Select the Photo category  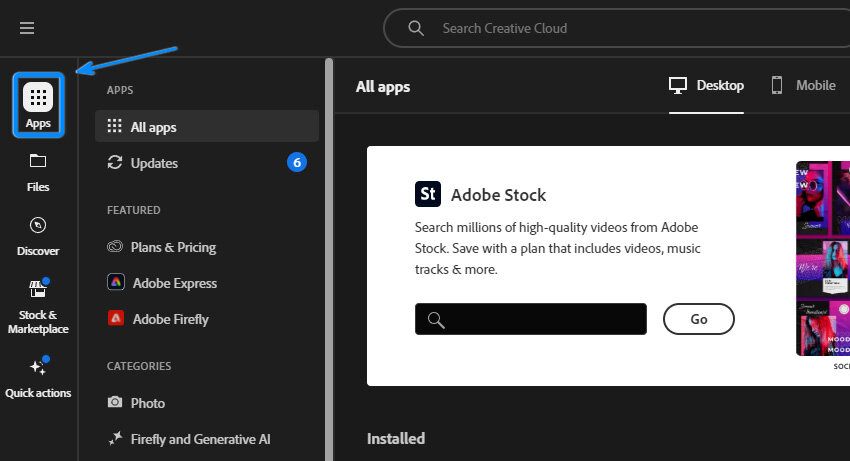207,403
